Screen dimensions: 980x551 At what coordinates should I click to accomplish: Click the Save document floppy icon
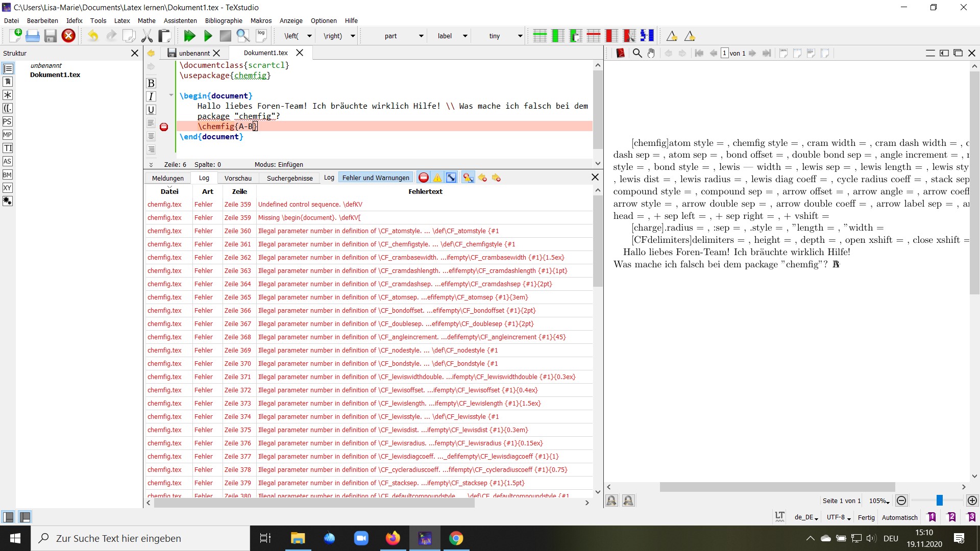point(50,36)
